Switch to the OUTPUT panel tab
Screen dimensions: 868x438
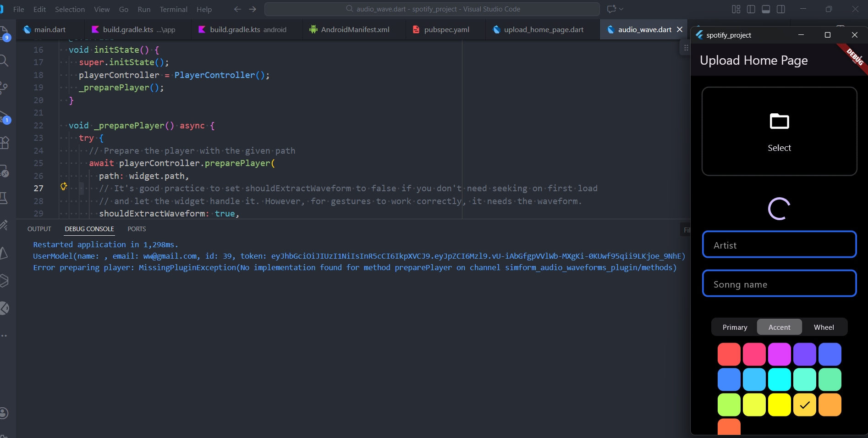39,229
